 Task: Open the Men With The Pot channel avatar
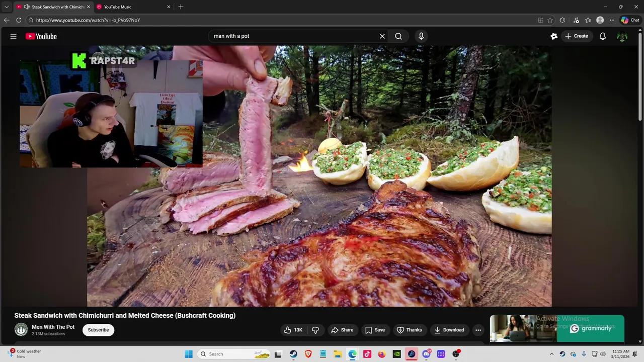[x=21, y=330]
